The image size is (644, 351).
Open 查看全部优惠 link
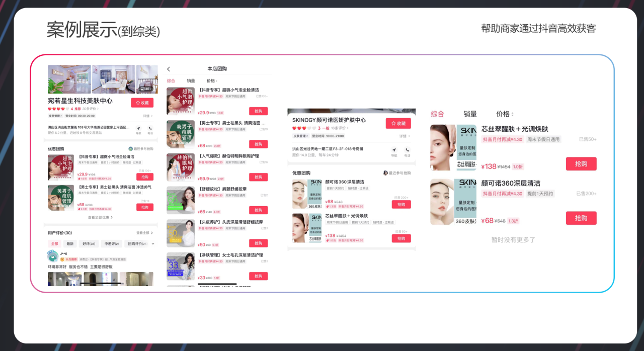coord(100,217)
